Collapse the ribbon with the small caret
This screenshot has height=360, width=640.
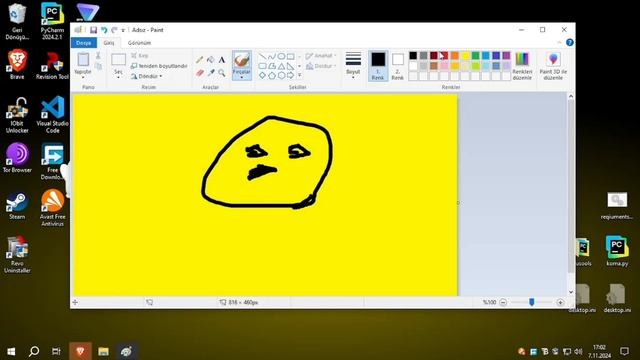[559, 42]
